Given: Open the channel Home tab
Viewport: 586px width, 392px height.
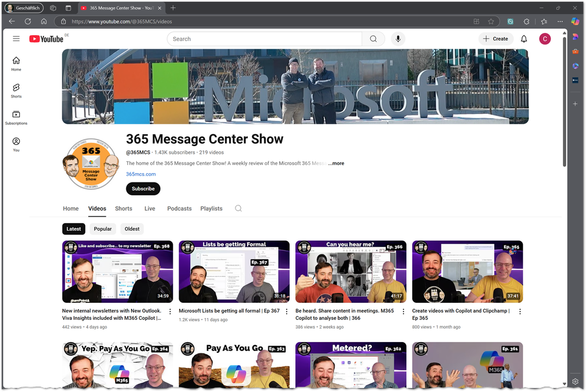Looking at the screenshot, I should [70, 208].
